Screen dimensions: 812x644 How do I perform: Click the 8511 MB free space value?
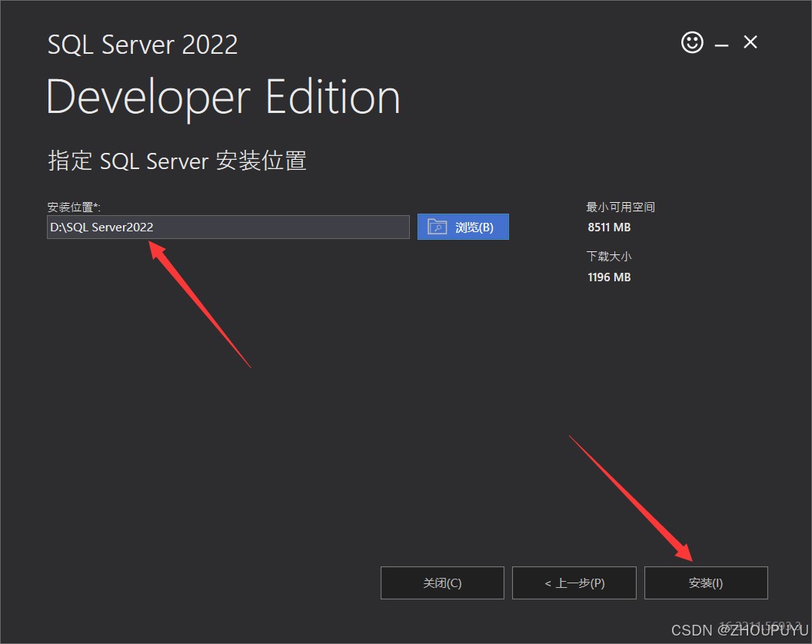pos(608,227)
